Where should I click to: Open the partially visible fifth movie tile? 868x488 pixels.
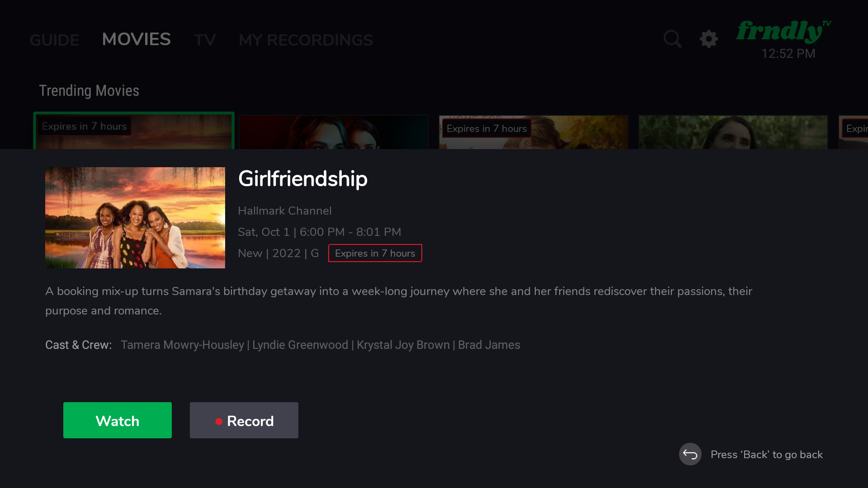(854, 132)
